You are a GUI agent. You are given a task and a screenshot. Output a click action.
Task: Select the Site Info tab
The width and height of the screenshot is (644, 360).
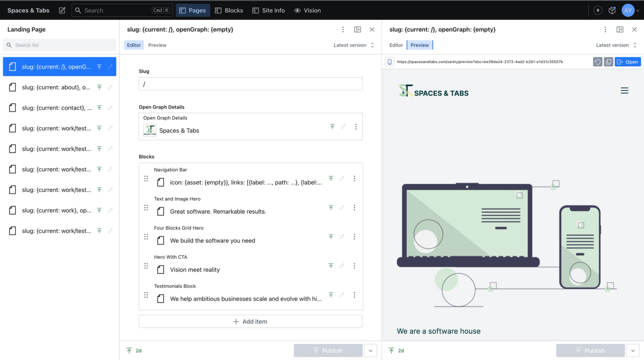pos(268,10)
